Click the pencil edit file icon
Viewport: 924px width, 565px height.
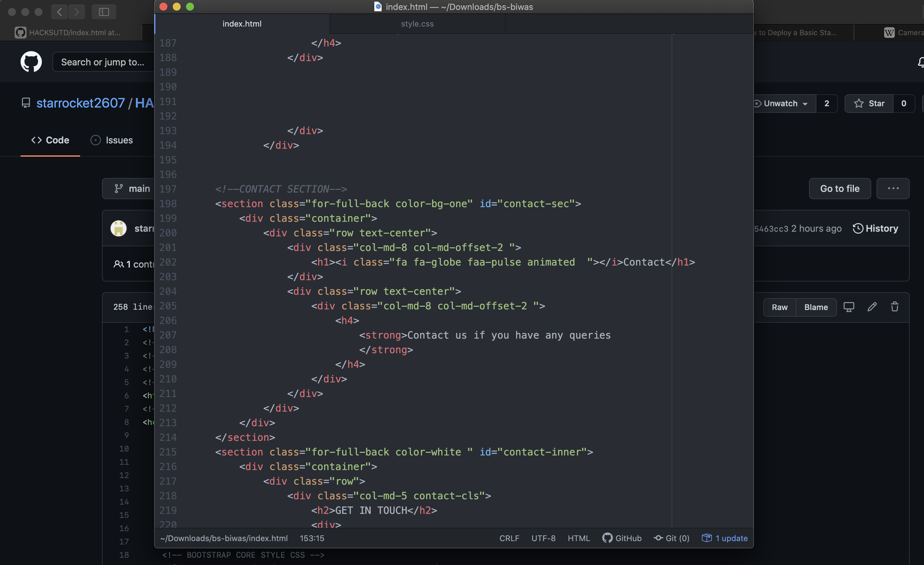tap(872, 307)
